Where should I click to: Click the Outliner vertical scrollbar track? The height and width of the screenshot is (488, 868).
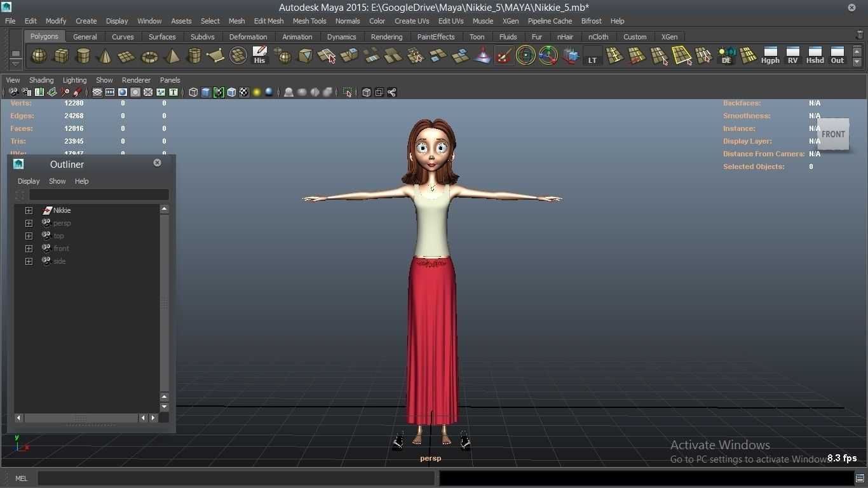point(164,302)
